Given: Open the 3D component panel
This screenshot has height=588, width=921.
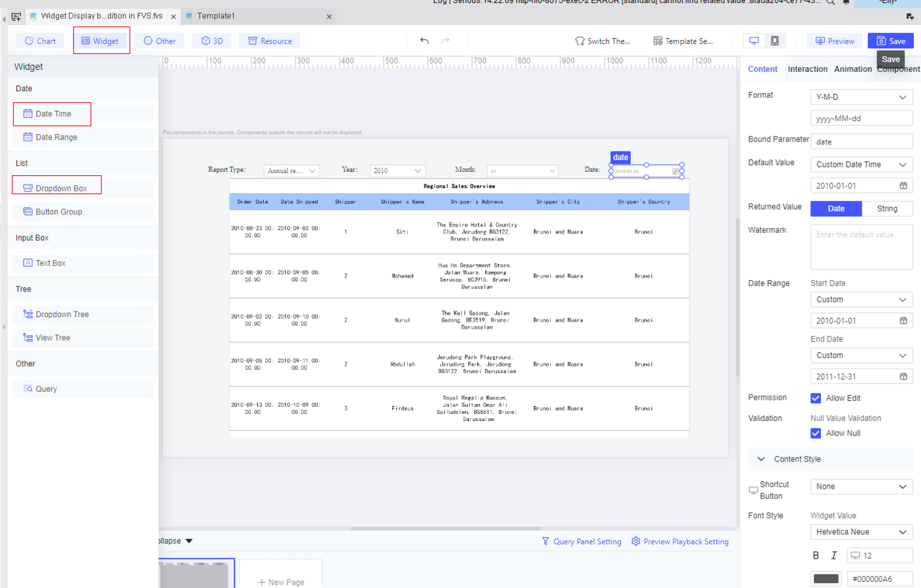Looking at the screenshot, I should [x=212, y=41].
